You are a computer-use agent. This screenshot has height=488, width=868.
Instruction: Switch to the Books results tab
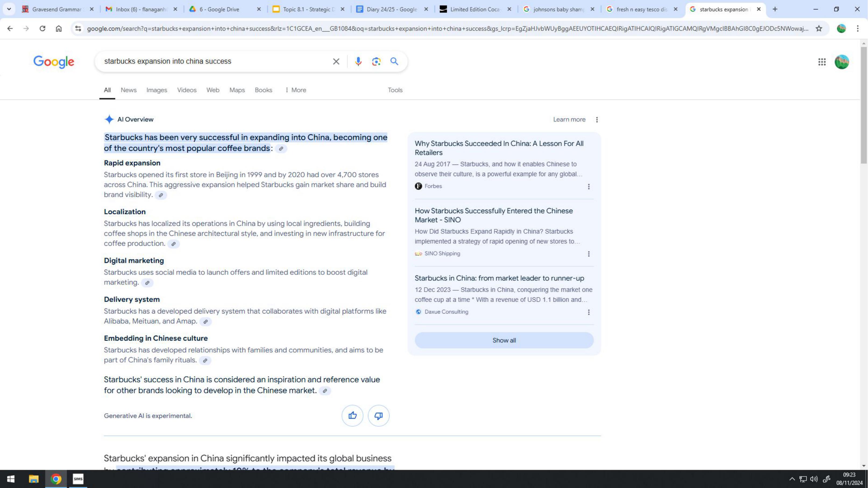[263, 90]
